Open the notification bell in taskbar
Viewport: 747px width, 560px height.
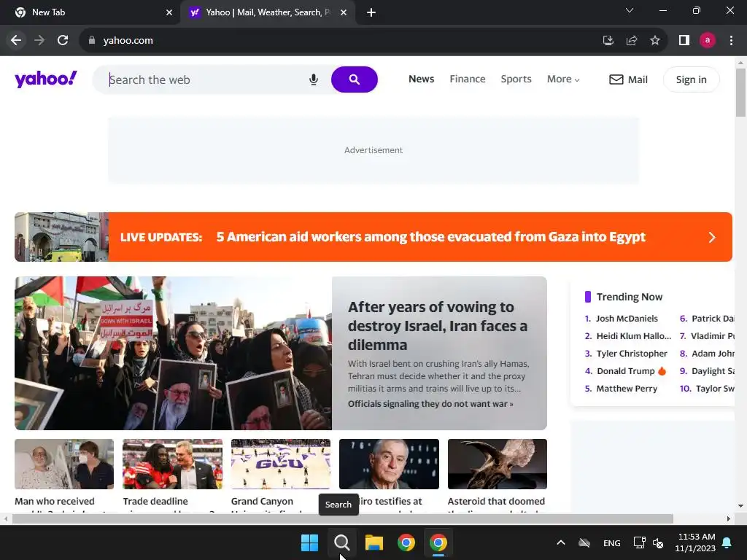point(727,542)
